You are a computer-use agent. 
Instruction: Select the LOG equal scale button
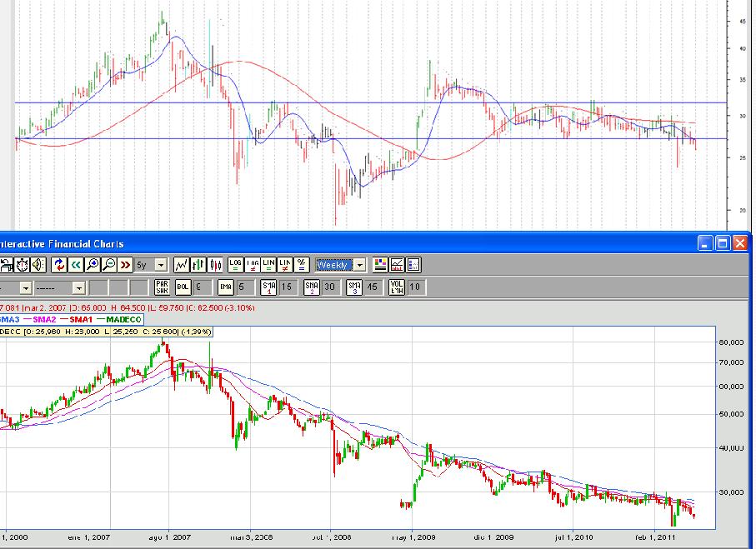235,265
